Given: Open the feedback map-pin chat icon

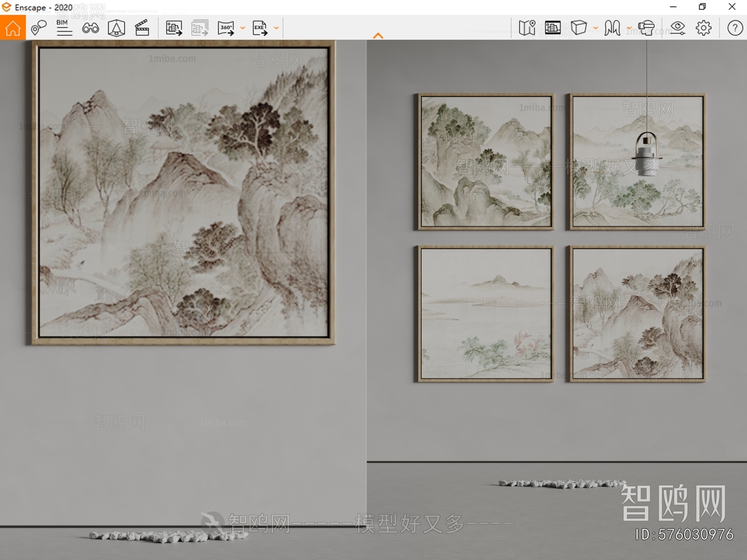Looking at the screenshot, I should pyautogui.click(x=39, y=28).
